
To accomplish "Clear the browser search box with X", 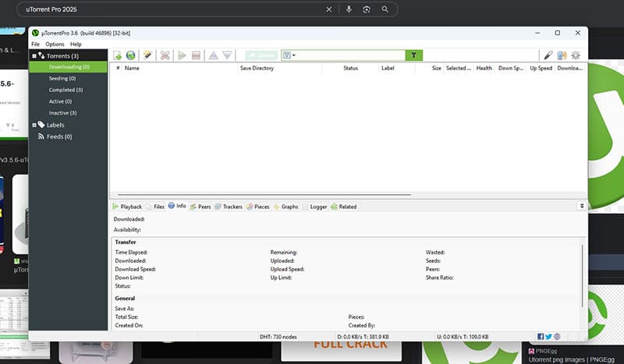I will [328, 9].
